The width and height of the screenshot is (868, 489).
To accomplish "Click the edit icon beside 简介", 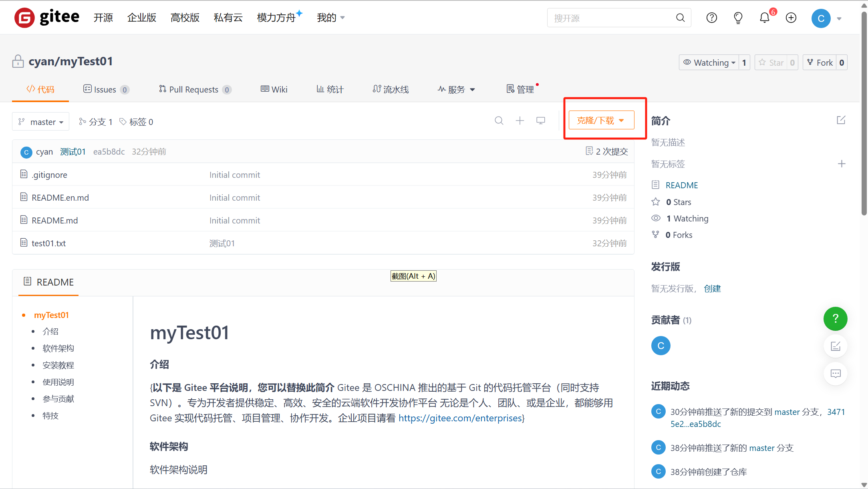I will [x=841, y=120].
